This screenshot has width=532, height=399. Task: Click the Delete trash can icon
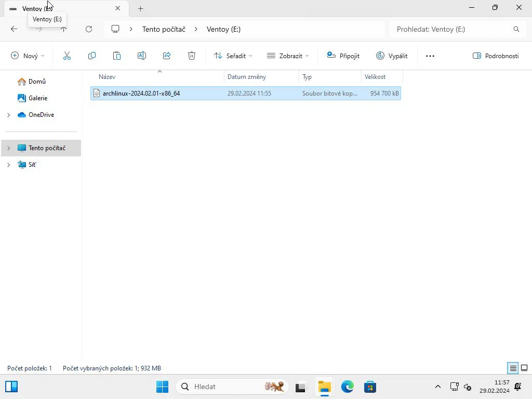click(192, 56)
